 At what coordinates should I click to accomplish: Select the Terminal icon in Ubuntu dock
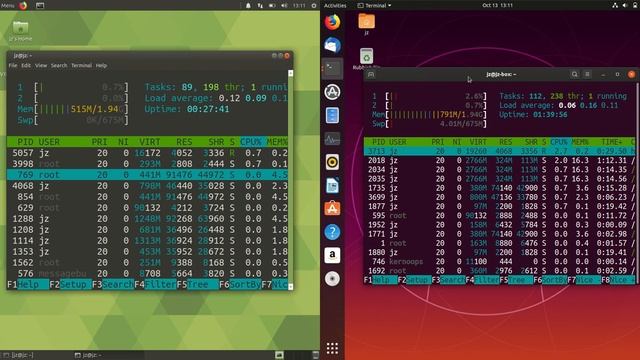click(333, 69)
